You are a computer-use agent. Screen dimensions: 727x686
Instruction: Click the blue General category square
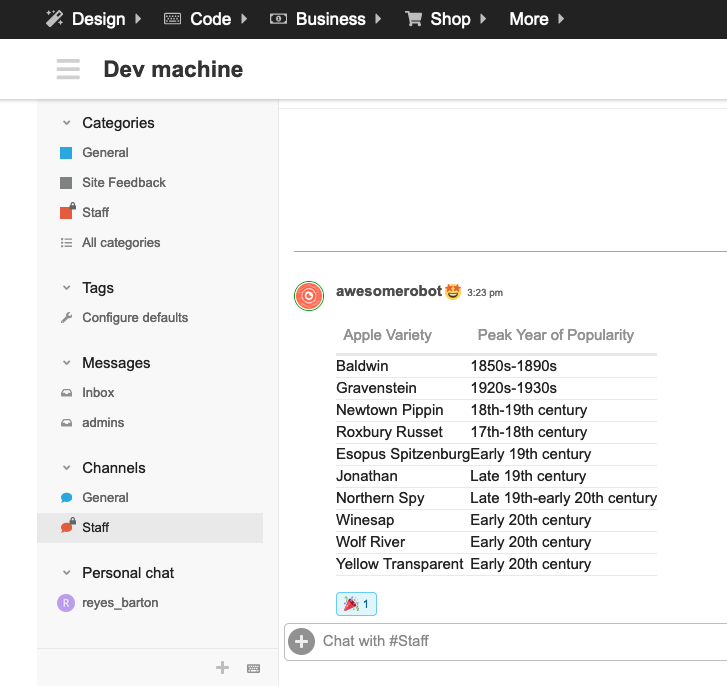pyautogui.click(x=66, y=152)
